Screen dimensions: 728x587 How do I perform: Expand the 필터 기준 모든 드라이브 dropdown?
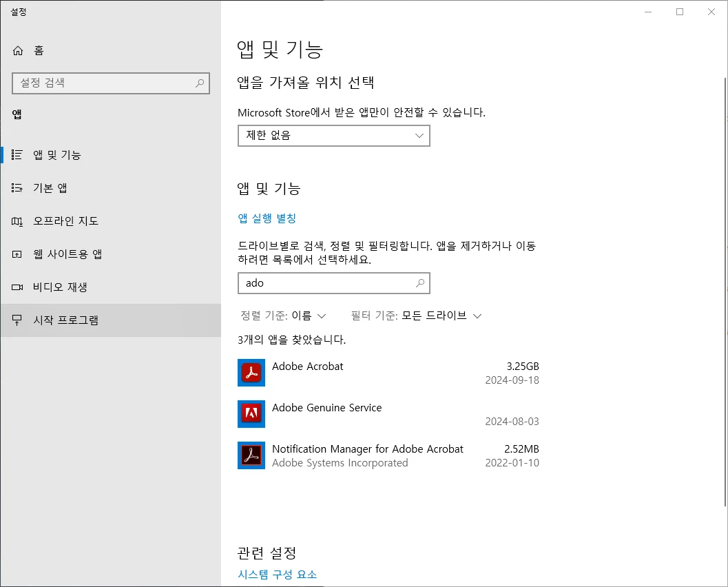click(417, 316)
